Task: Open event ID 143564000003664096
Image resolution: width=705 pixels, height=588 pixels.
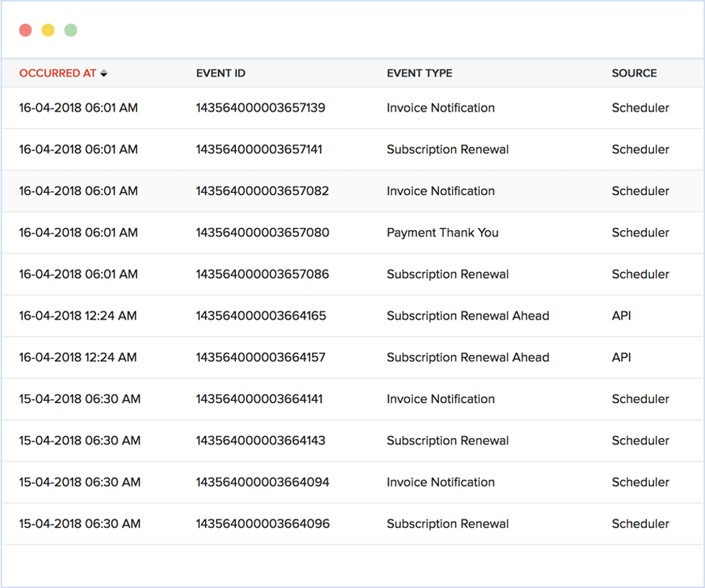Action: coord(262,524)
